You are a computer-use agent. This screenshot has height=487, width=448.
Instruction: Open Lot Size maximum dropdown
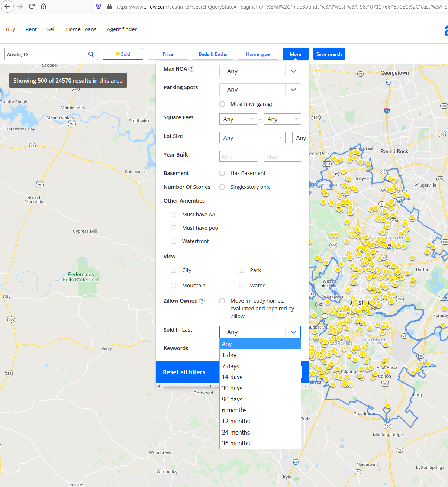pyautogui.click(x=300, y=138)
